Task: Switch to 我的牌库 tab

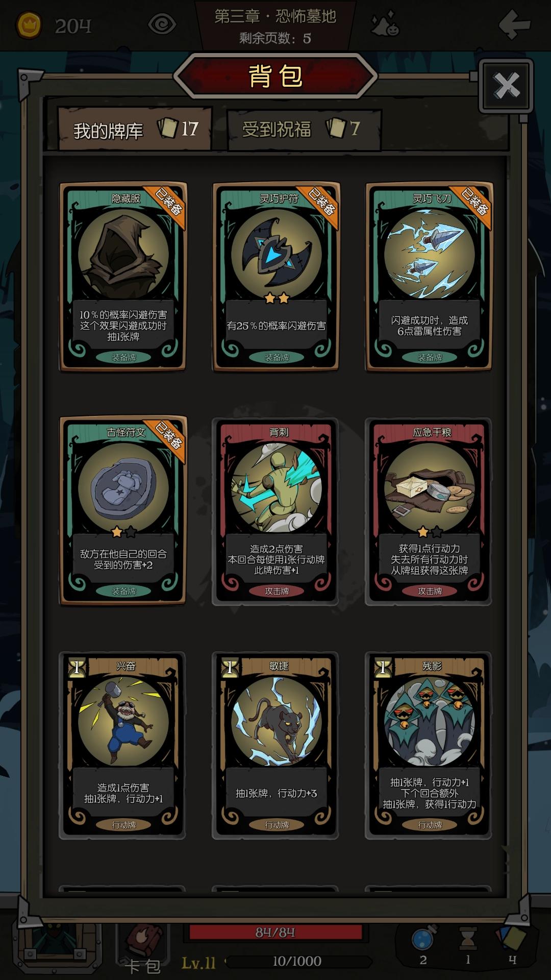Action: (135, 129)
